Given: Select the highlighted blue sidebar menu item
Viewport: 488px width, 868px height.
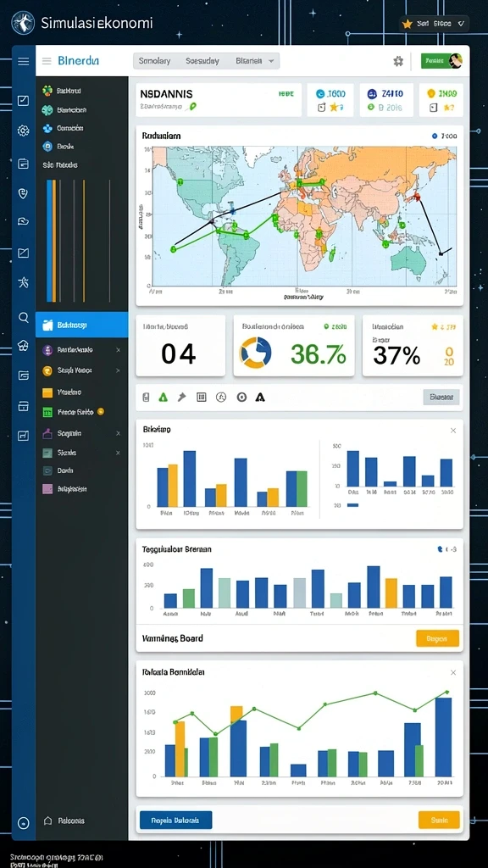Looking at the screenshot, I should pyautogui.click(x=81, y=325).
